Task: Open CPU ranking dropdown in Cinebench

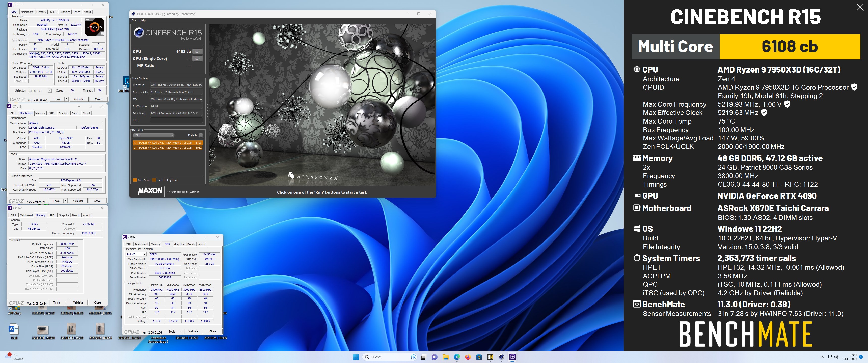Action: coord(154,135)
